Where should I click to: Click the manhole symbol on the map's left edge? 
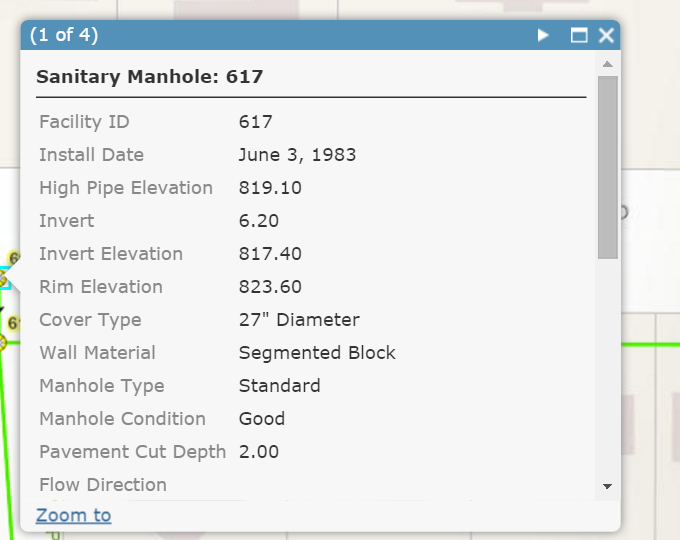pyautogui.click(x=3, y=278)
